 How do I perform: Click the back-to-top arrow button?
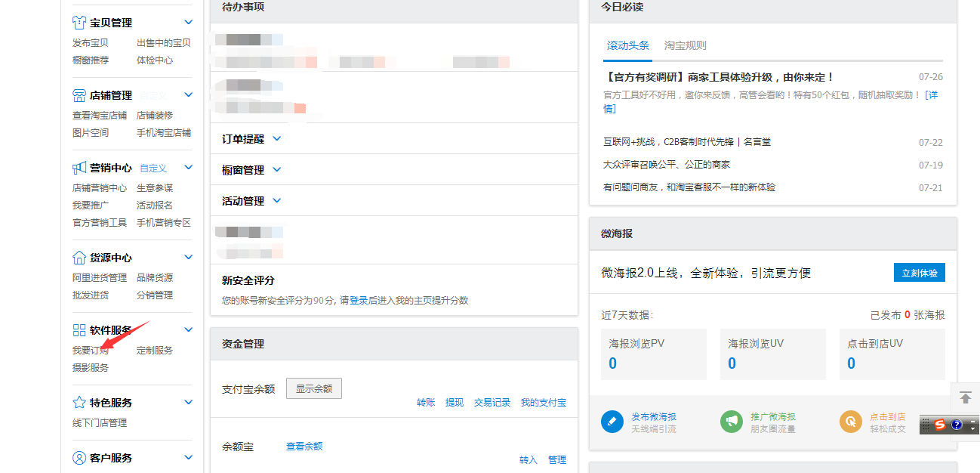tap(966, 397)
